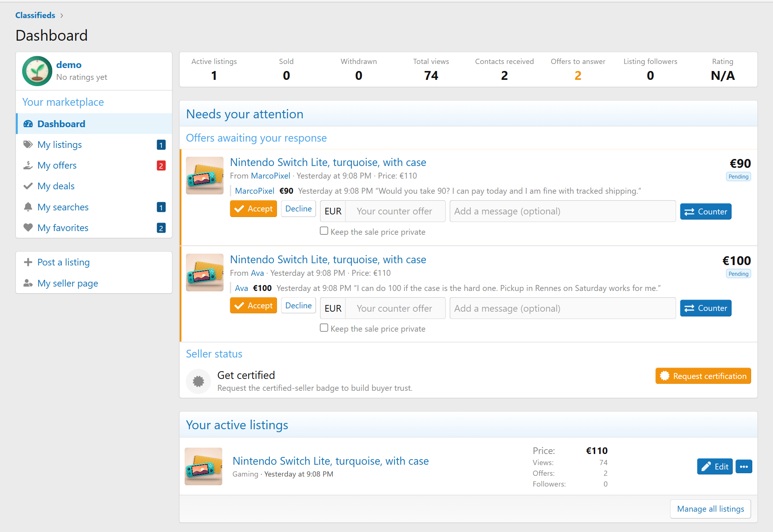This screenshot has width=773, height=532.
Task: Accept Ava's €100 offer
Action: pos(253,306)
